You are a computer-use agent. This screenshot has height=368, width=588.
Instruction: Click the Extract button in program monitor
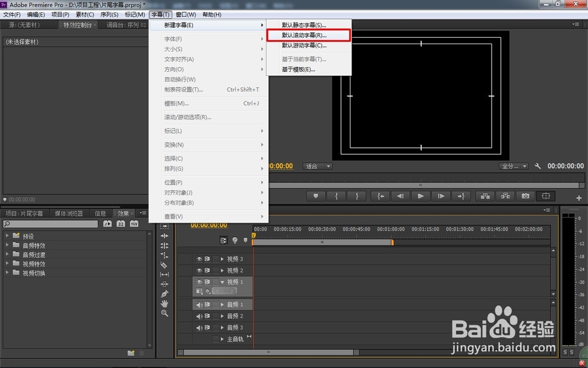[x=506, y=196]
